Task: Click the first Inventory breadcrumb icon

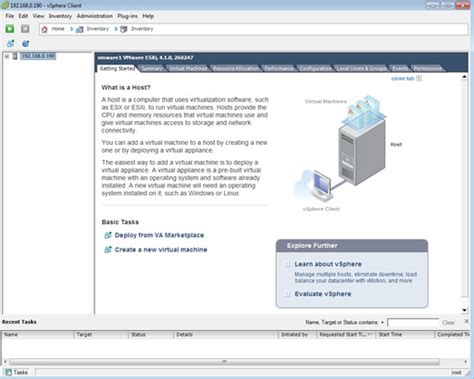Action: tap(80, 29)
